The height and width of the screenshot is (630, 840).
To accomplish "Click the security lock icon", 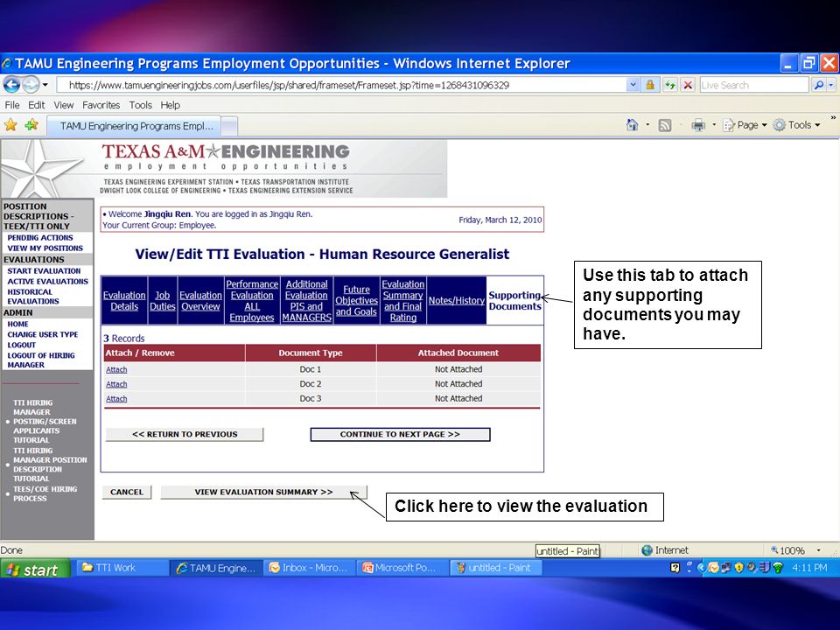I will click(650, 85).
